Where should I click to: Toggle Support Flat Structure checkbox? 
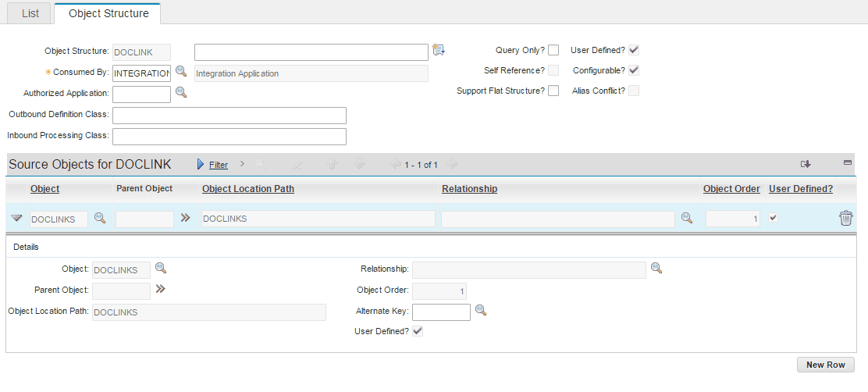pos(553,91)
